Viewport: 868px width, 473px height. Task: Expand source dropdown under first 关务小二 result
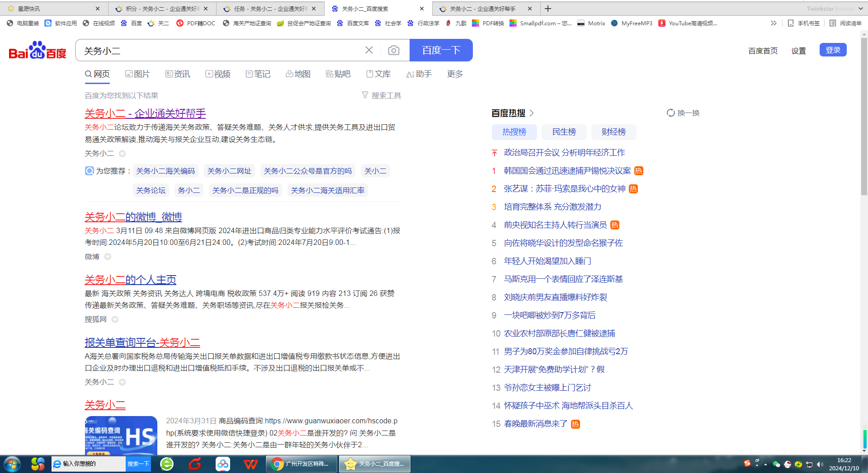click(122, 154)
